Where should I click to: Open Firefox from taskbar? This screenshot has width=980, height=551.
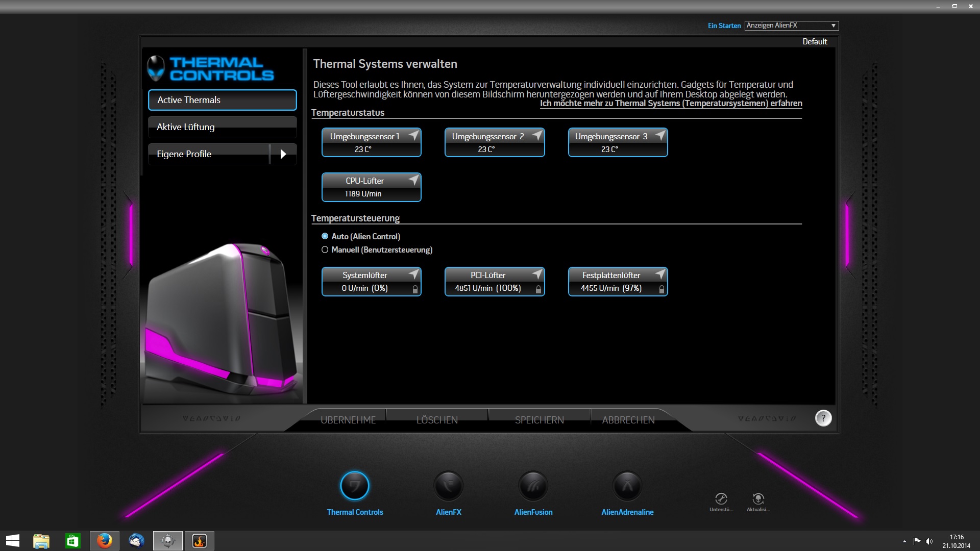point(105,541)
